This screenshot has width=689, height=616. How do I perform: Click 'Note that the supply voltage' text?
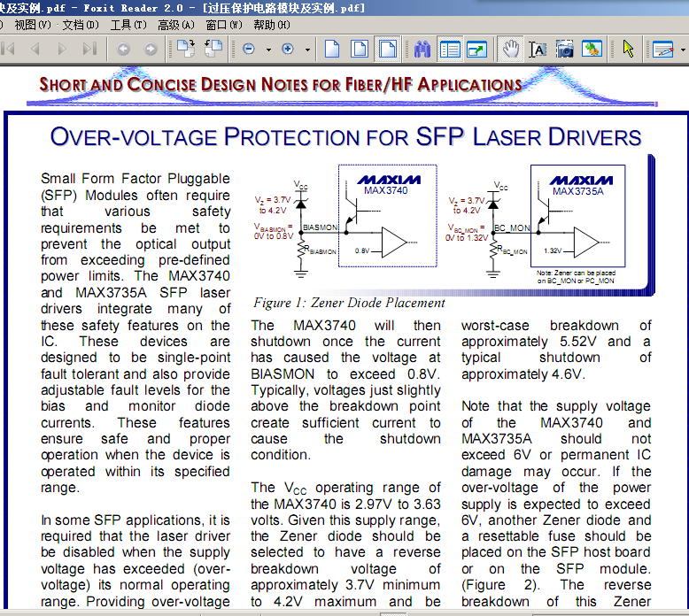click(x=556, y=406)
